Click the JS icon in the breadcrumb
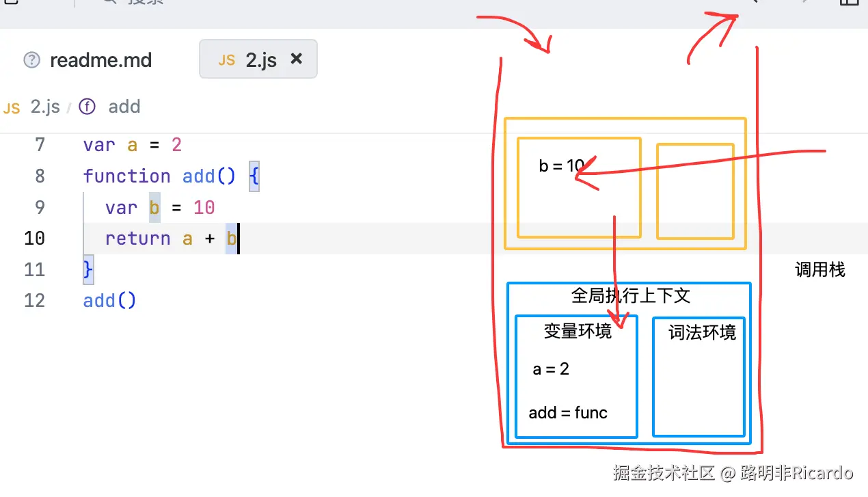Image resolution: width=868 pixels, height=497 pixels. 12,108
